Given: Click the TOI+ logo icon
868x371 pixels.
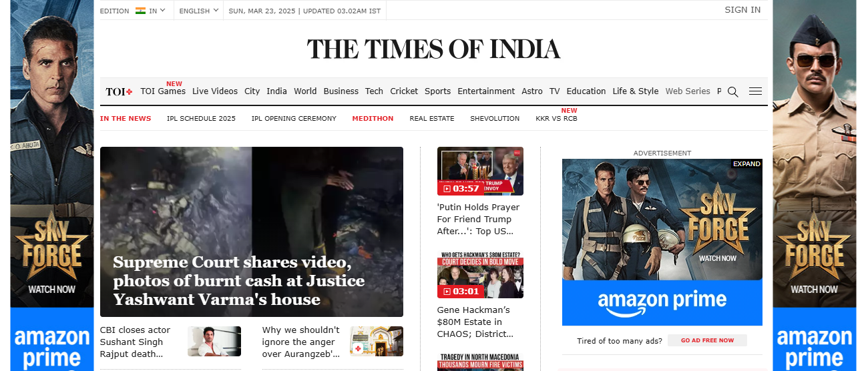Looking at the screenshot, I should point(119,91).
